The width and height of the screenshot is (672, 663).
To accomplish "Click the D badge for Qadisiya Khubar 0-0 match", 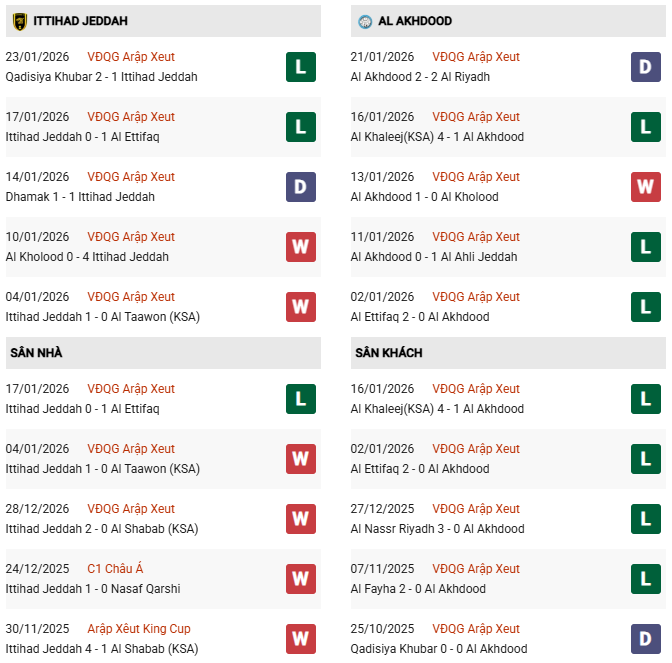I will pyautogui.click(x=646, y=639).
